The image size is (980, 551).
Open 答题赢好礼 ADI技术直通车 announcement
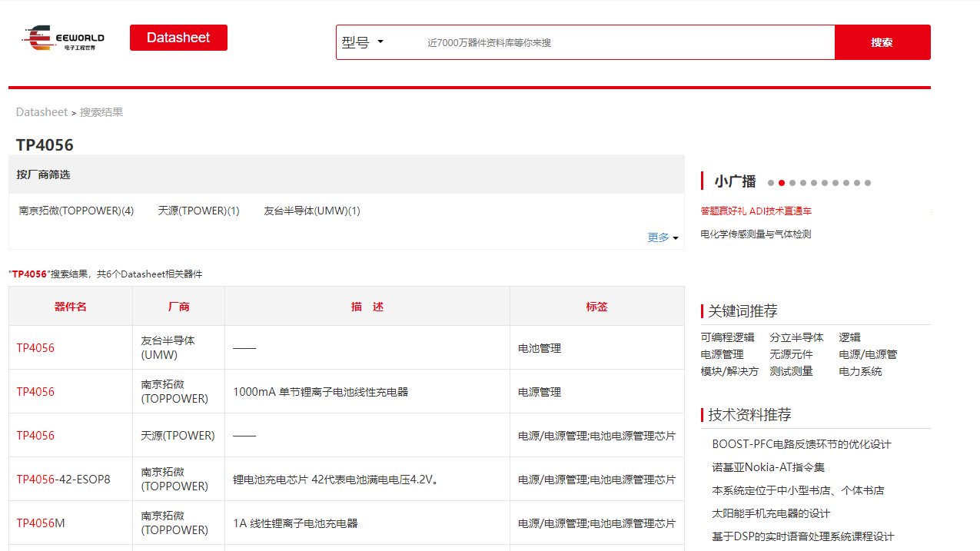756,211
